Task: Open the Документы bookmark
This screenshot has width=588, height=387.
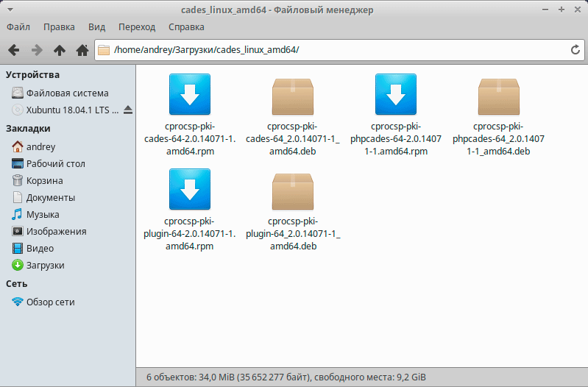Action: pyautogui.click(x=43, y=197)
